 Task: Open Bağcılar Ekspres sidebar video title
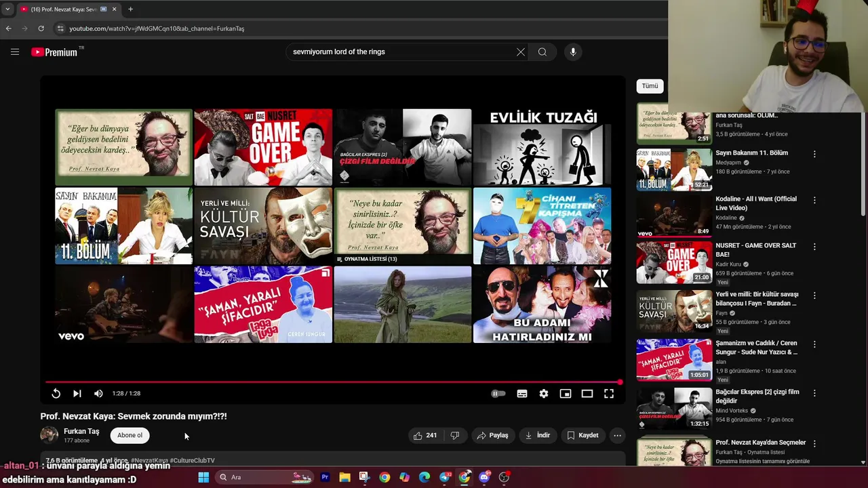[x=757, y=396]
